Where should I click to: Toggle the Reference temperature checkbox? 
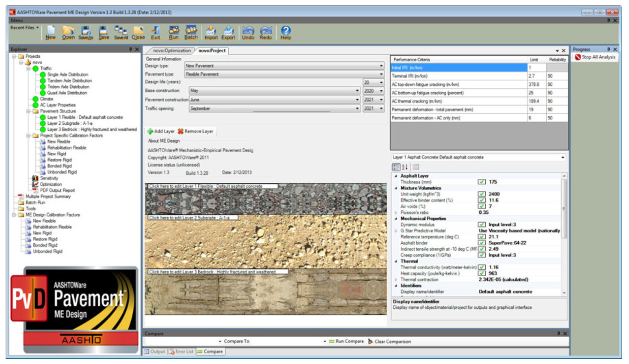pyautogui.click(x=482, y=237)
